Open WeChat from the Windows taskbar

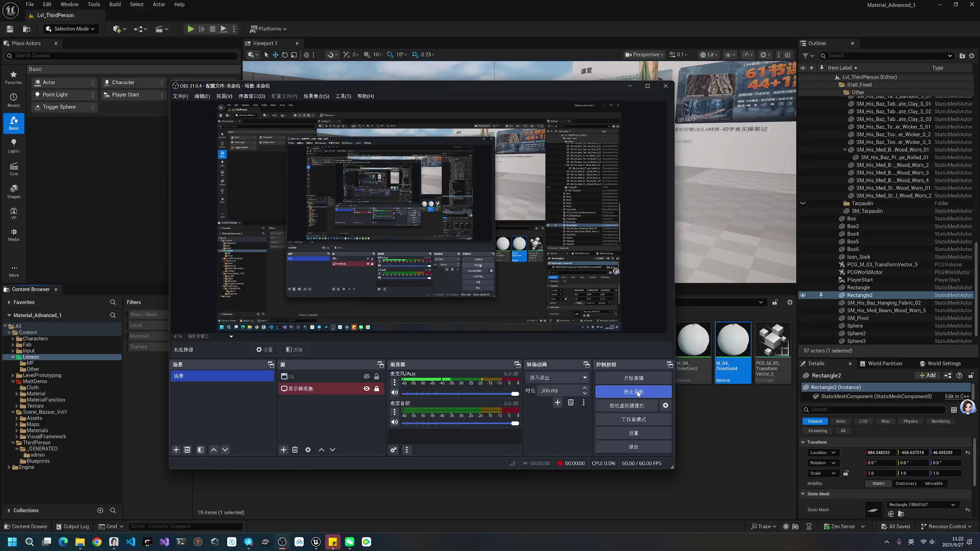[350, 542]
